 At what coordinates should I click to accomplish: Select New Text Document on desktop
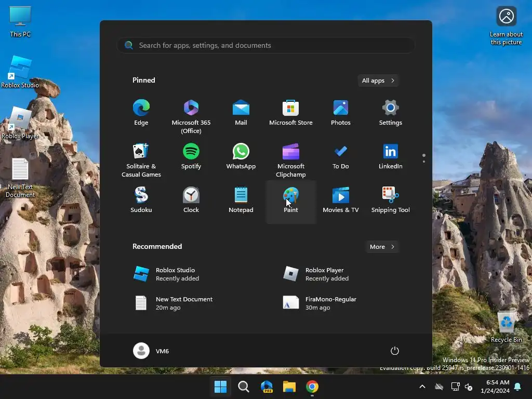pos(20,178)
